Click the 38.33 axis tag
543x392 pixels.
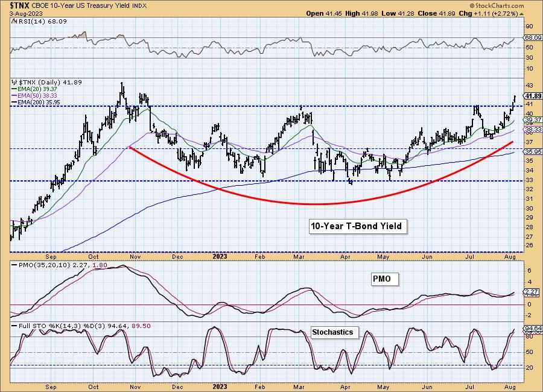[533, 129]
